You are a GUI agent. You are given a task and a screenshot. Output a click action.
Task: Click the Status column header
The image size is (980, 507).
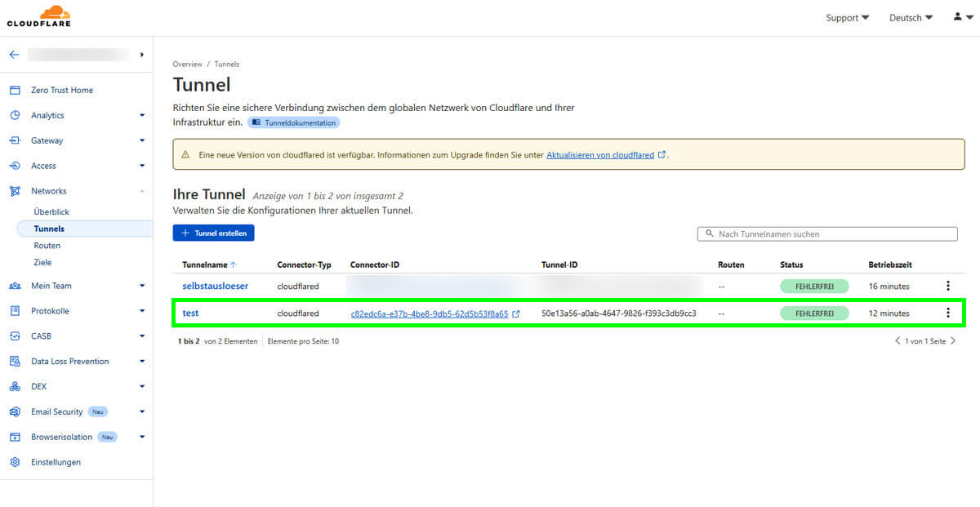pyautogui.click(x=791, y=265)
